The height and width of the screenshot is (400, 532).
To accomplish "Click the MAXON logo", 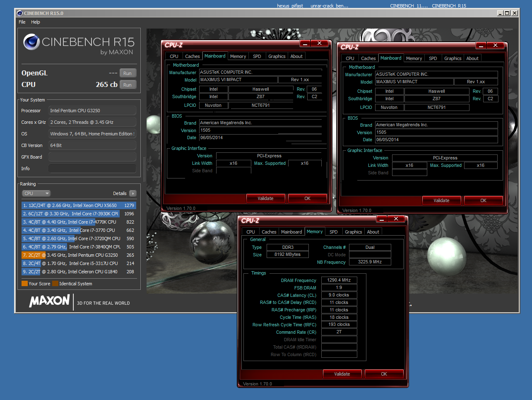I will 49,301.
